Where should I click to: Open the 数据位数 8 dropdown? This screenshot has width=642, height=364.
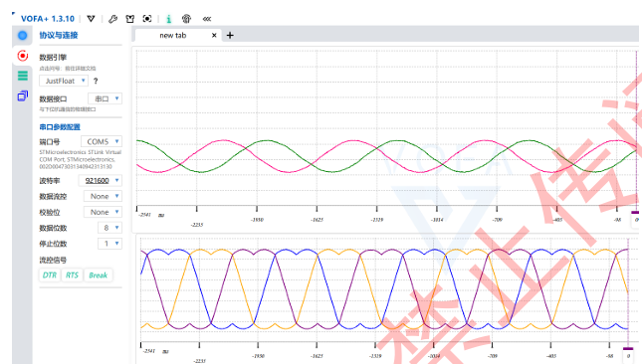pos(109,228)
